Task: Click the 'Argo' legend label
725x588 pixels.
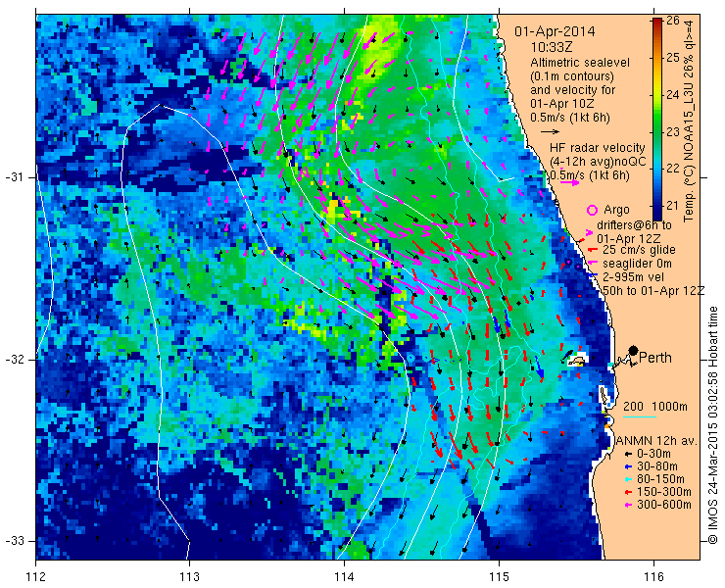Action: click(616, 210)
